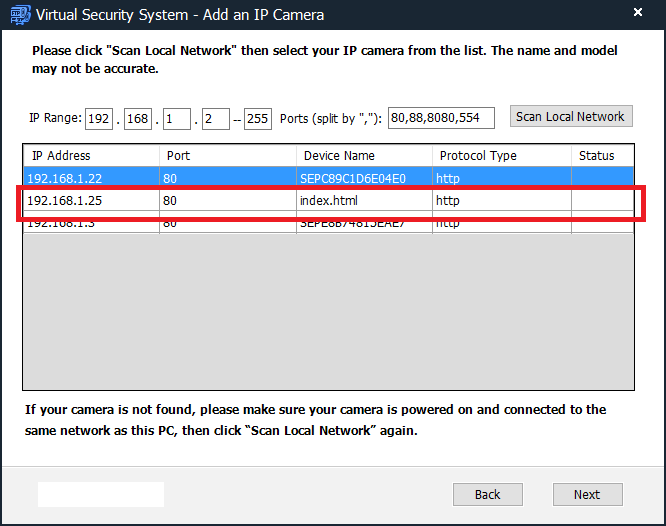Viewport: 666px width, 526px height.
Task: Edit the first IP range octet 192
Action: click(x=99, y=118)
